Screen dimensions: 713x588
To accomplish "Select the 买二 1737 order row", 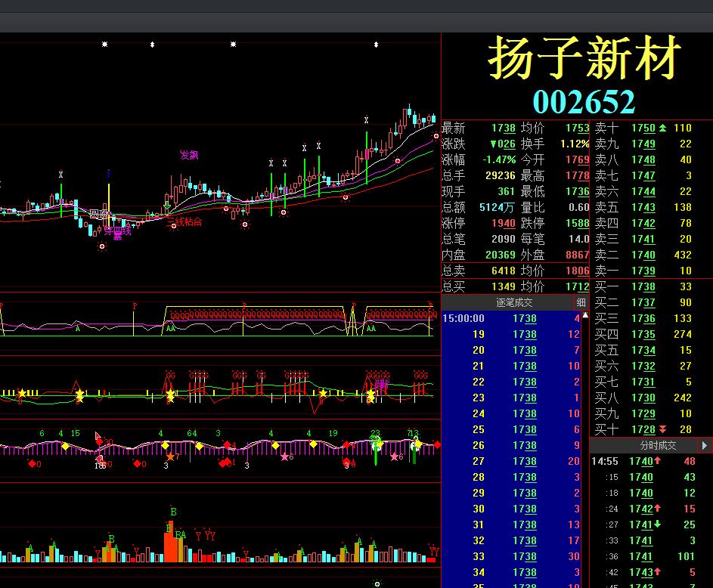I will (x=651, y=302).
